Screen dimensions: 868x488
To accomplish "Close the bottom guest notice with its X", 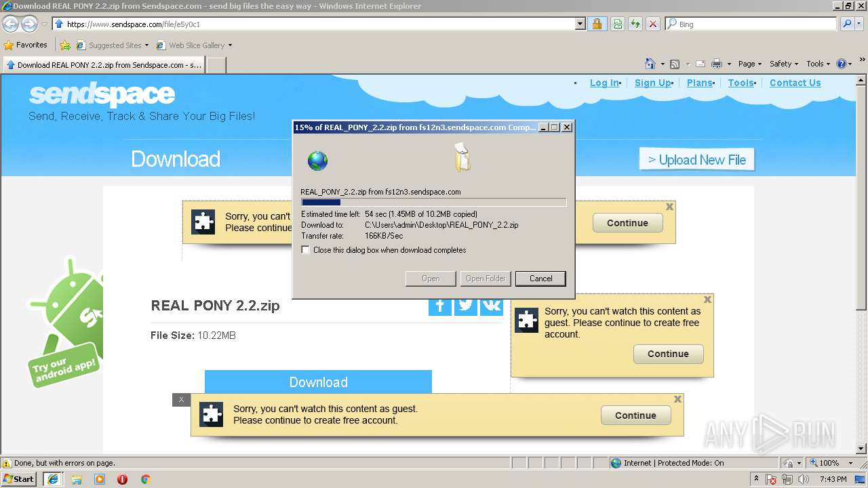I will [x=677, y=399].
